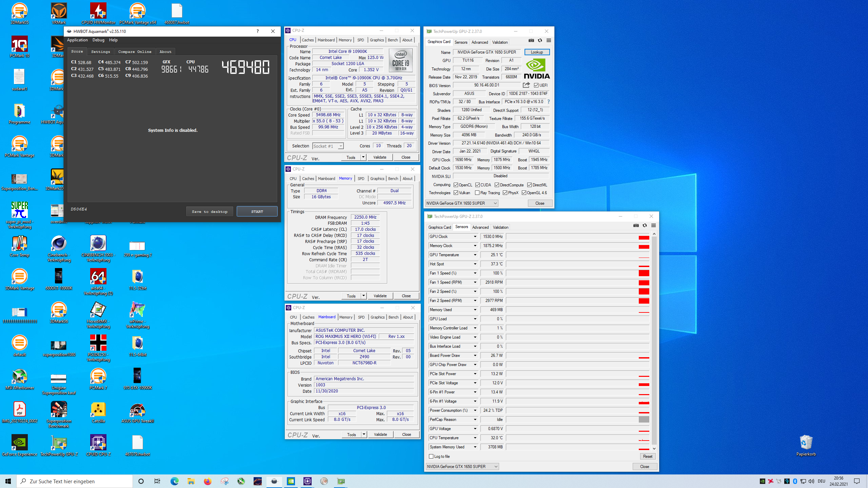Switch to Compare Online tab in Aquamark
The height and width of the screenshot is (488, 868).
(135, 52)
